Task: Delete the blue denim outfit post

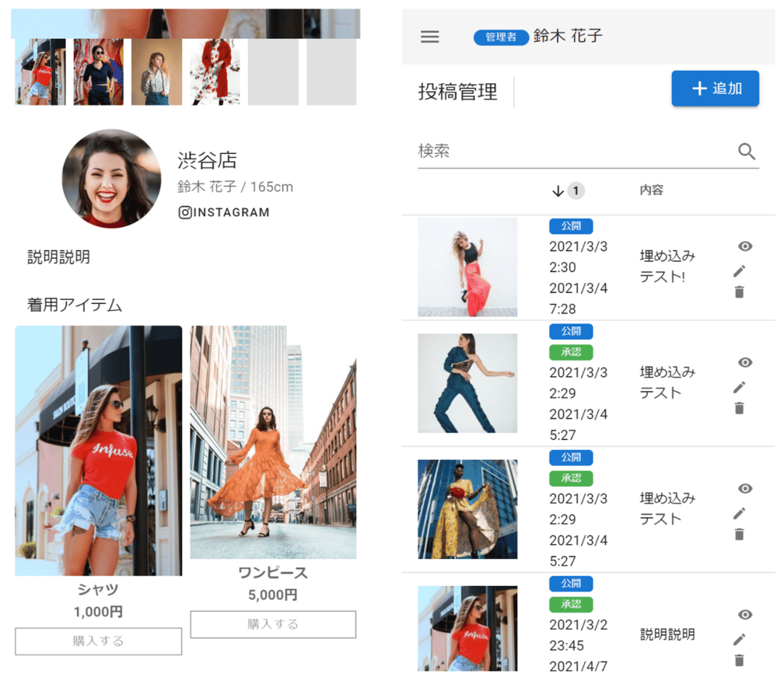Action: point(739,408)
